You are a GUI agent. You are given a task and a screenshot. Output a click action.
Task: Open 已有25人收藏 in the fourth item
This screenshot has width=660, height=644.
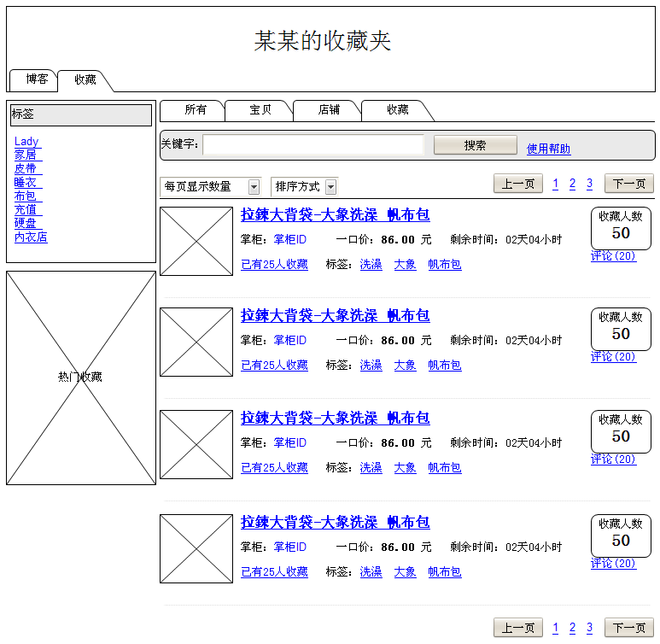[274, 572]
